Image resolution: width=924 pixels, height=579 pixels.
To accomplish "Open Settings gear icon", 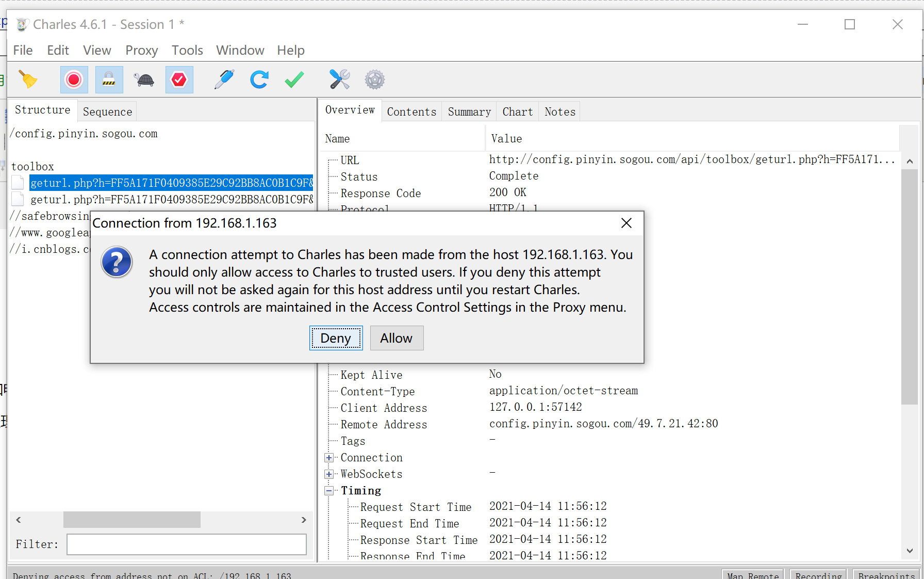I will pos(375,80).
